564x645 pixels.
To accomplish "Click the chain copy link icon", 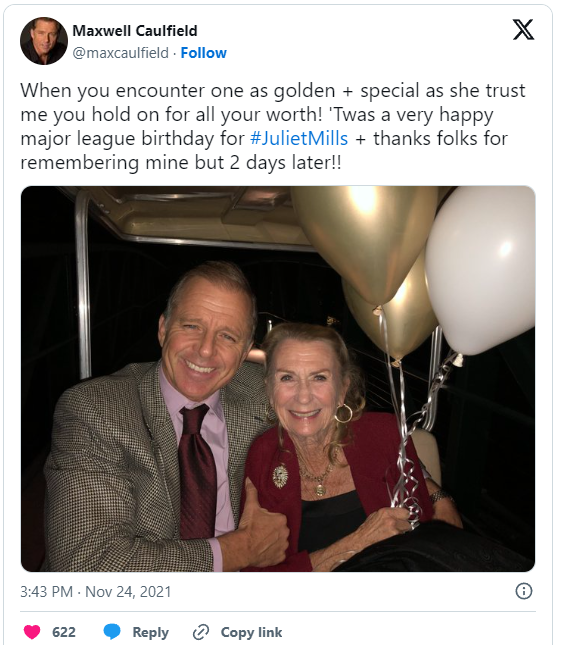I will [x=201, y=632].
